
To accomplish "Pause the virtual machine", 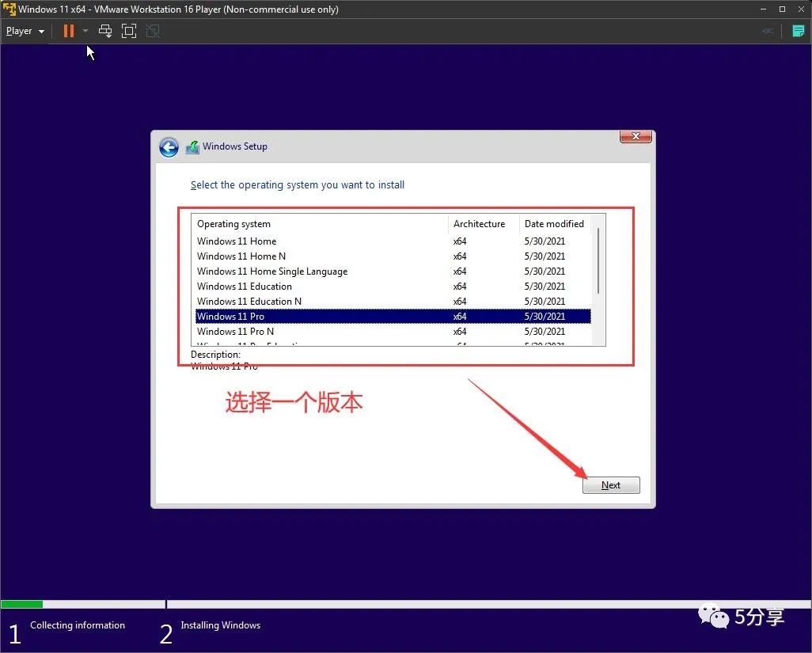I will point(68,31).
